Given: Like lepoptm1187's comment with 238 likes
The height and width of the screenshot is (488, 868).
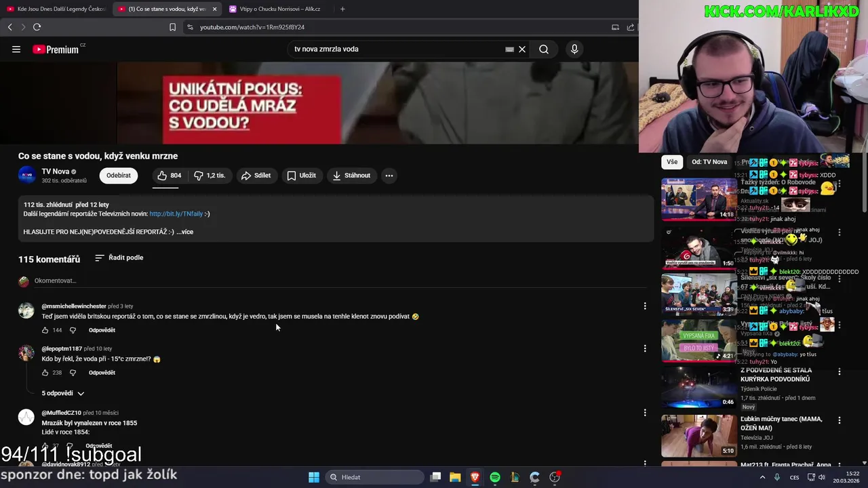Looking at the screenshot, I should pos(45,373).
